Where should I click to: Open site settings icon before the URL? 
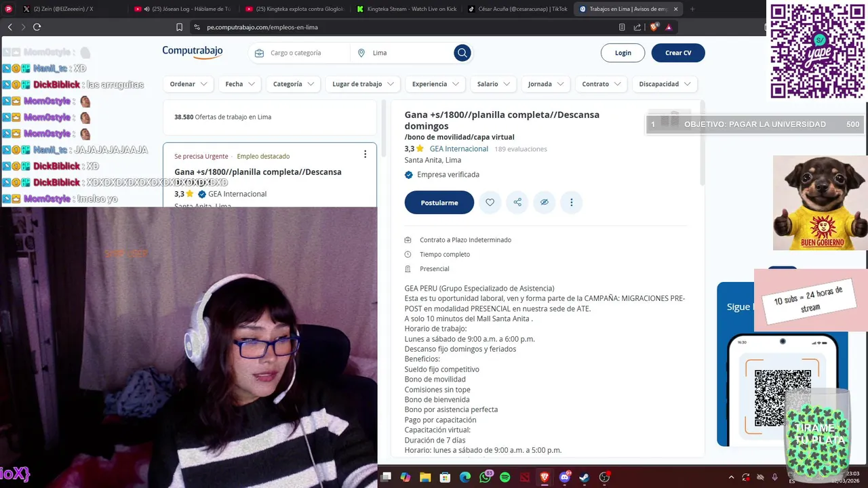click(x=197, y=27)
